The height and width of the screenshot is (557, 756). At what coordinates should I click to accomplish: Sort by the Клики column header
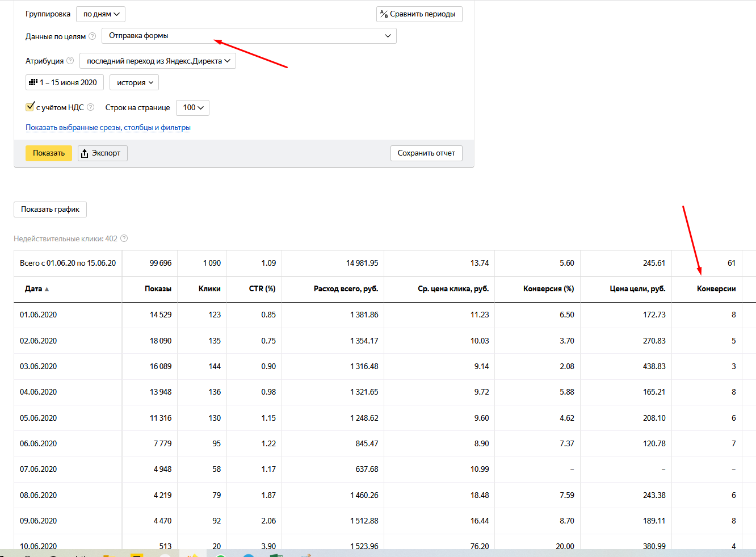tap(209, 289)
